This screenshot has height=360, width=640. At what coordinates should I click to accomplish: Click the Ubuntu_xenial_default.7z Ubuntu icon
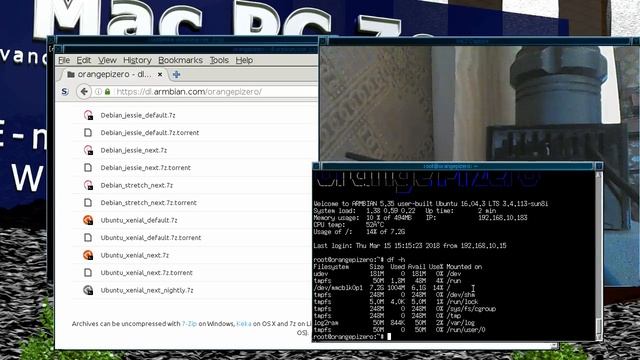88,220
